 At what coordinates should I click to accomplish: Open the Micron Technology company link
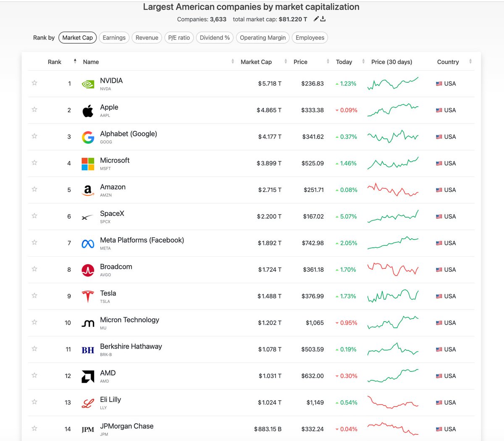coord(130,320)
